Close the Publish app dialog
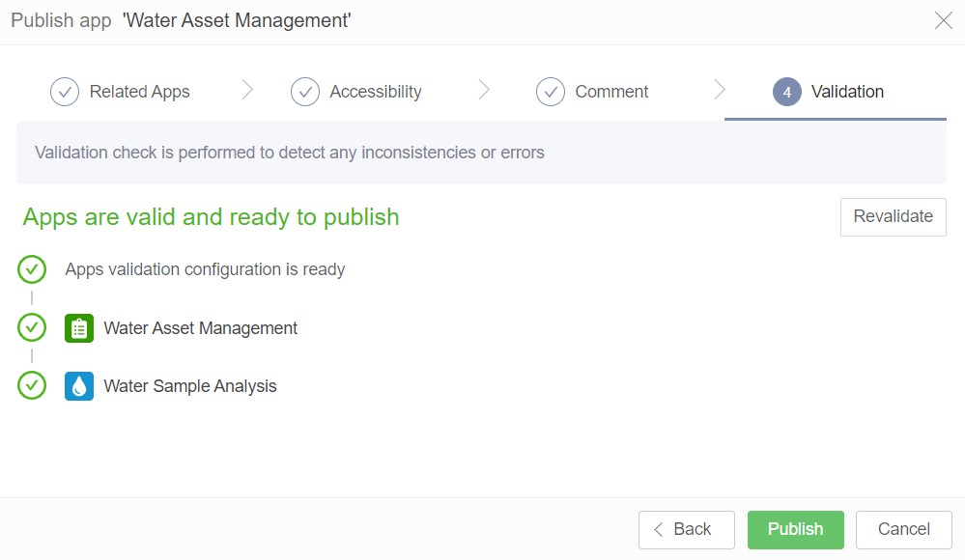 tap(944, 21)
